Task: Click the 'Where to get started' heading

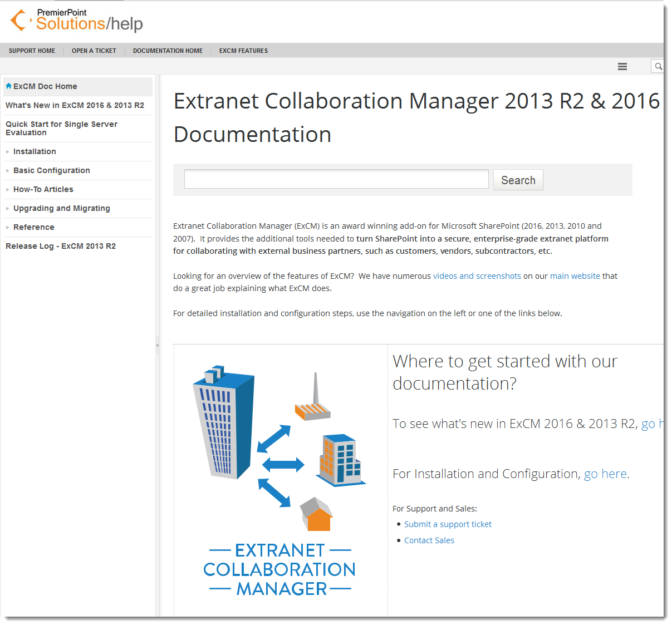Action: (505, 372)
